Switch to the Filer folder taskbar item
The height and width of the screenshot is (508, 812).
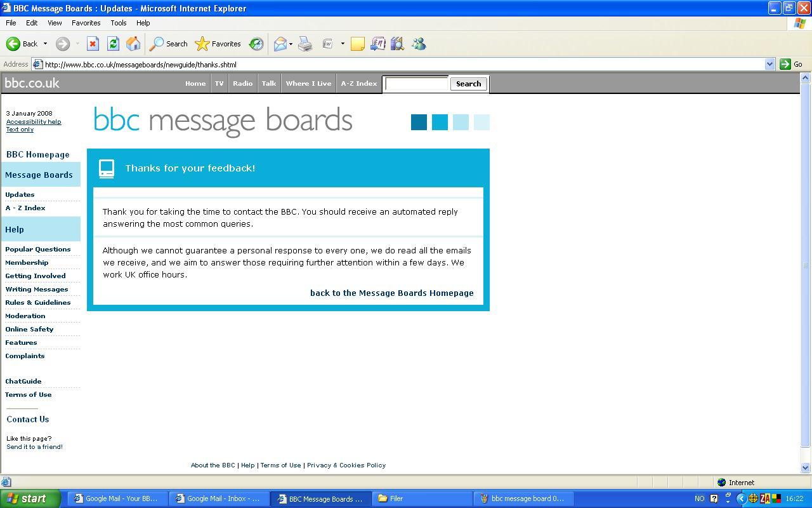pos(422,498)
